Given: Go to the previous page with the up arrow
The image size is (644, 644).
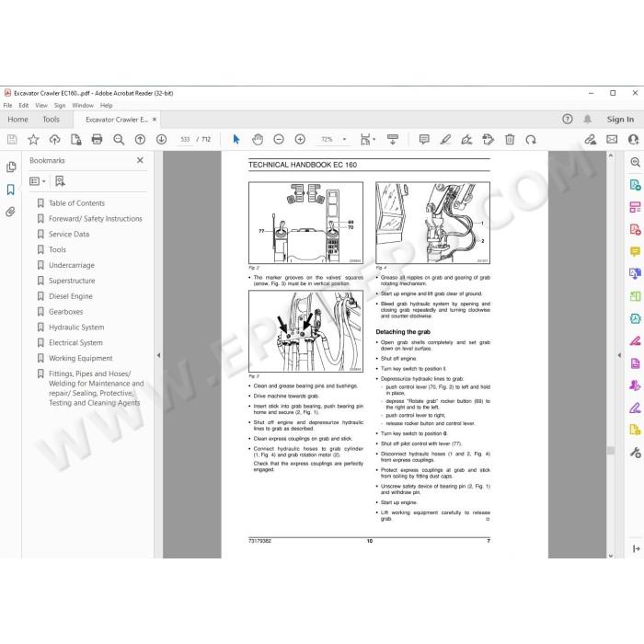Looking at the screenshot, I should pyautogui.click(x=140, y=140).
